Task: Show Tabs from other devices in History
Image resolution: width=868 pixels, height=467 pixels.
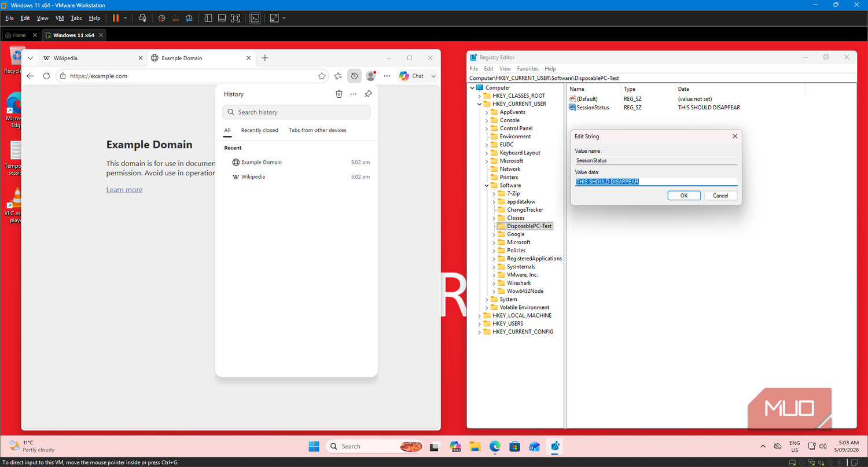Action: tap(318, 130)
